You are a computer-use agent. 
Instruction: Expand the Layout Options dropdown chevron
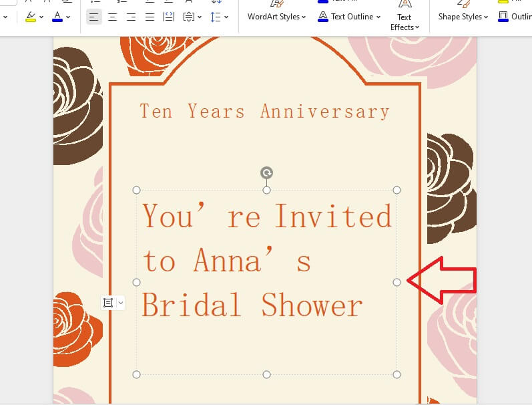[121, 303]
